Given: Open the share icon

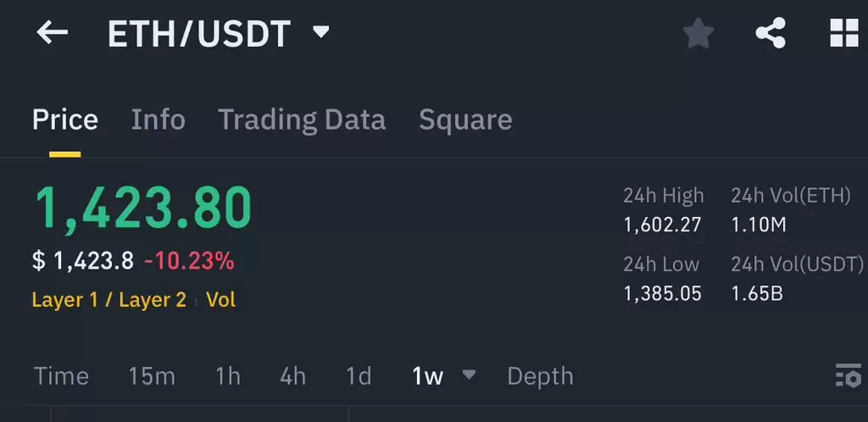Looking at the screenshot, I should (x=771, y=33).
